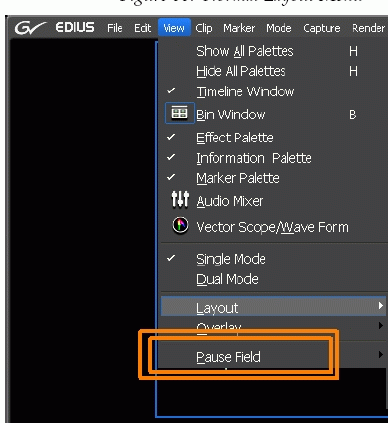Screen dimensions: 388x423
Task: Open Bin Window via its grid icon
Action: tap(180, 113)
